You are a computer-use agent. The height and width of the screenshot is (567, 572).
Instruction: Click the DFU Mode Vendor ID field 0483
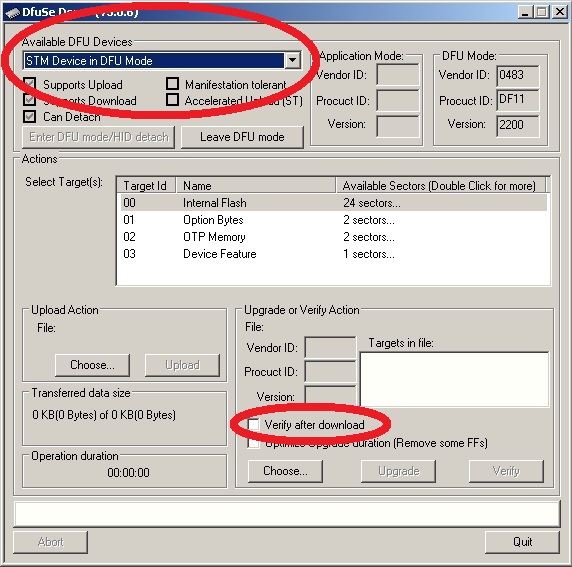coord(518,76)
